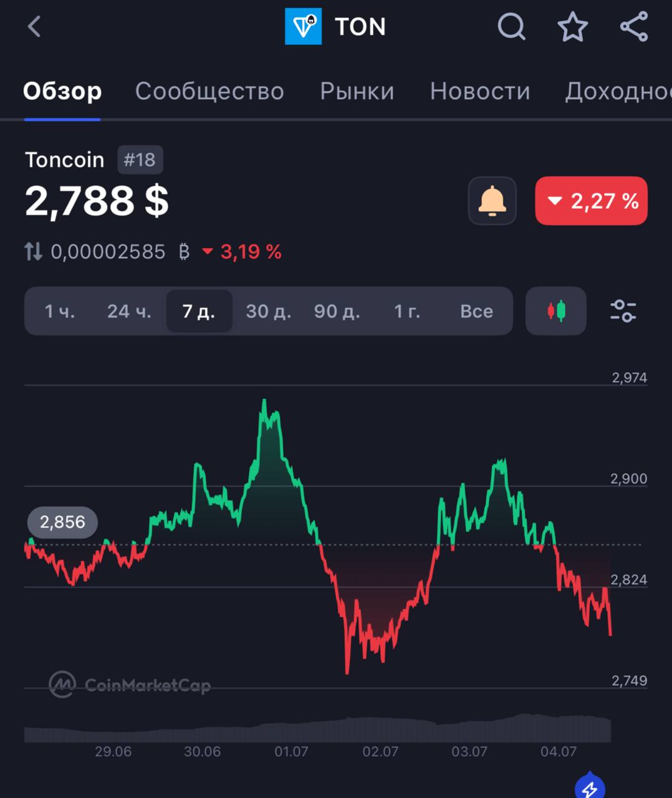Screen dimensions: 672x798
Task: Select the 30 д. time range
Action: (269, 311)
